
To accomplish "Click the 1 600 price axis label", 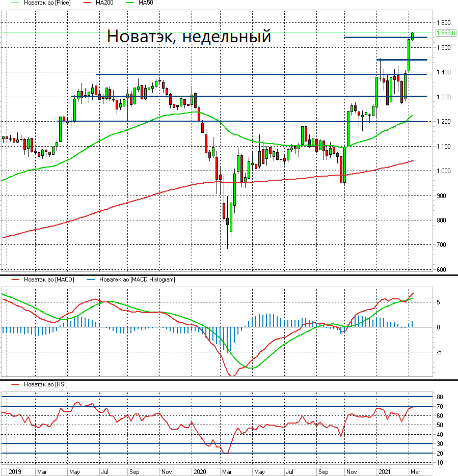I will [x=444, y=23].
